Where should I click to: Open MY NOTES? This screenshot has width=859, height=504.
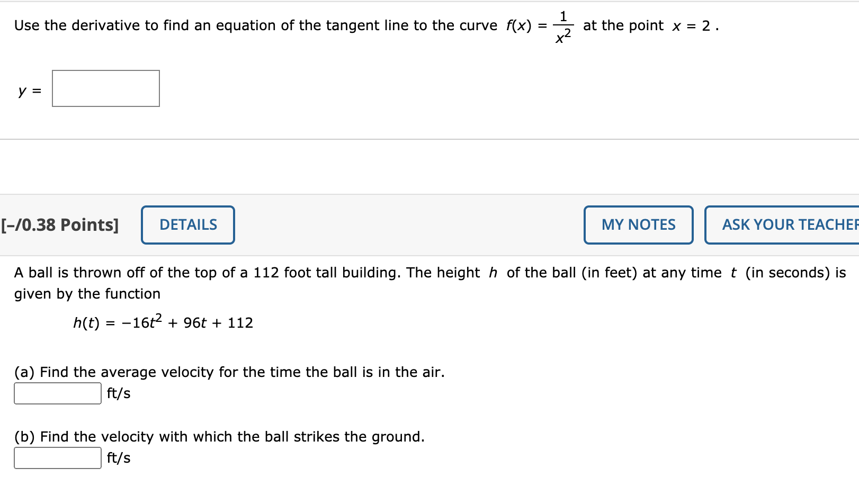638,224
